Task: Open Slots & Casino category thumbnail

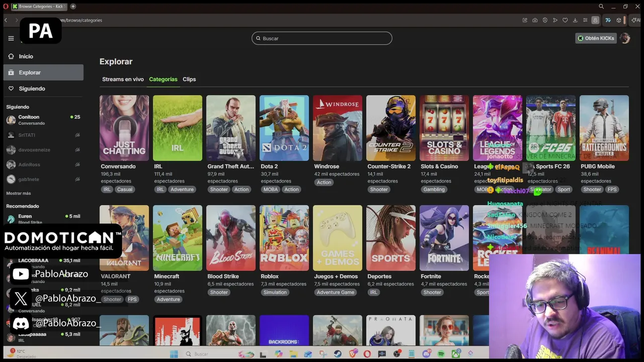Action: [x=444, y=128]
